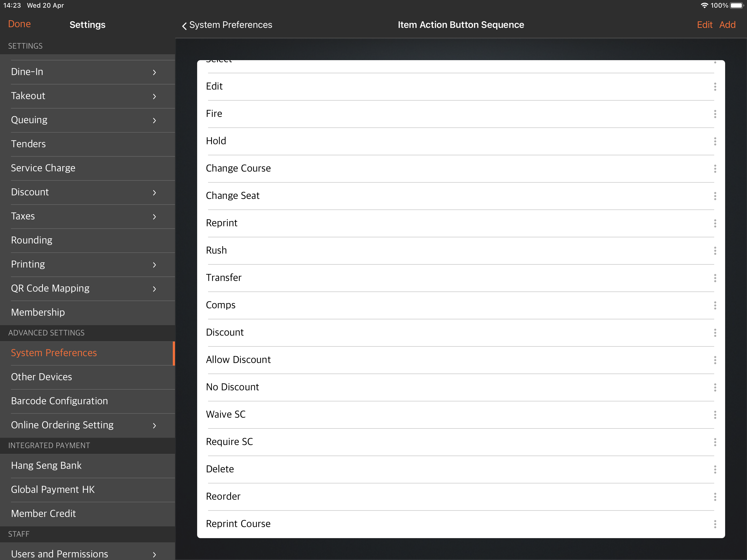Screen dimensions: 747x560
Task: Tap the drag handle icon for Discount
Action: pyautogui.click(x=715, y=332)
